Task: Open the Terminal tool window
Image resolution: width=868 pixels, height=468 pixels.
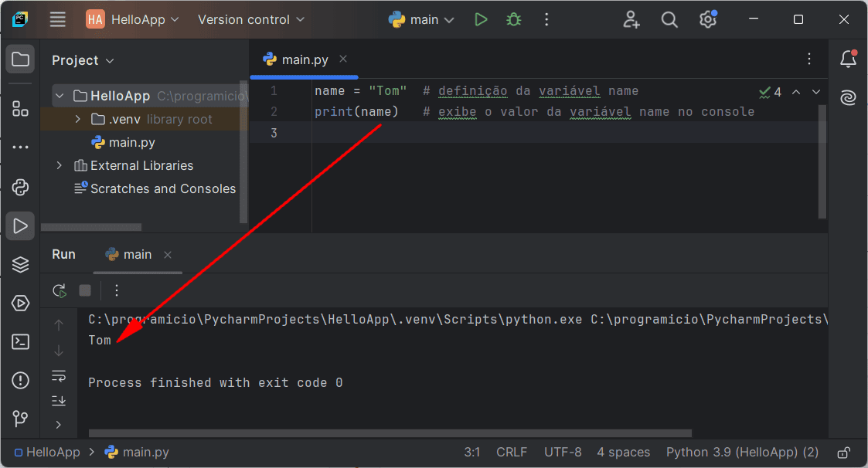Action: [x=20, y=342]
